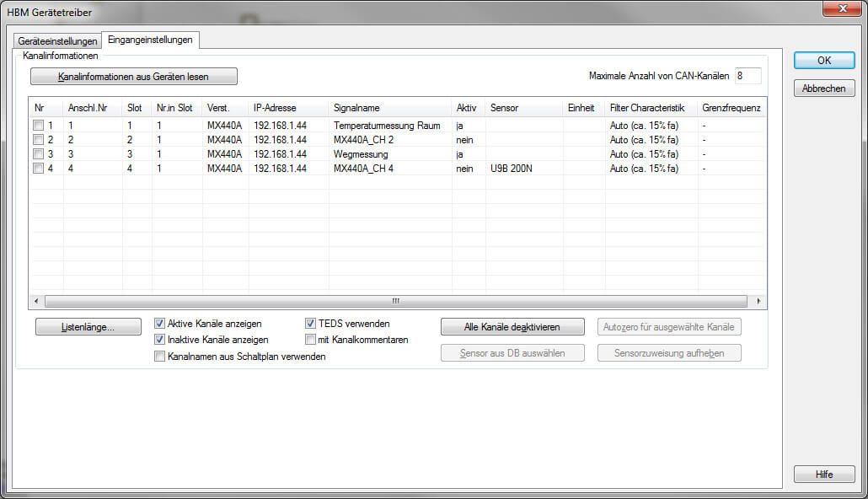868x499 pixels.
Task: Click Alle Kanäle deaktivieren
Action: click(x=512, y=327)
